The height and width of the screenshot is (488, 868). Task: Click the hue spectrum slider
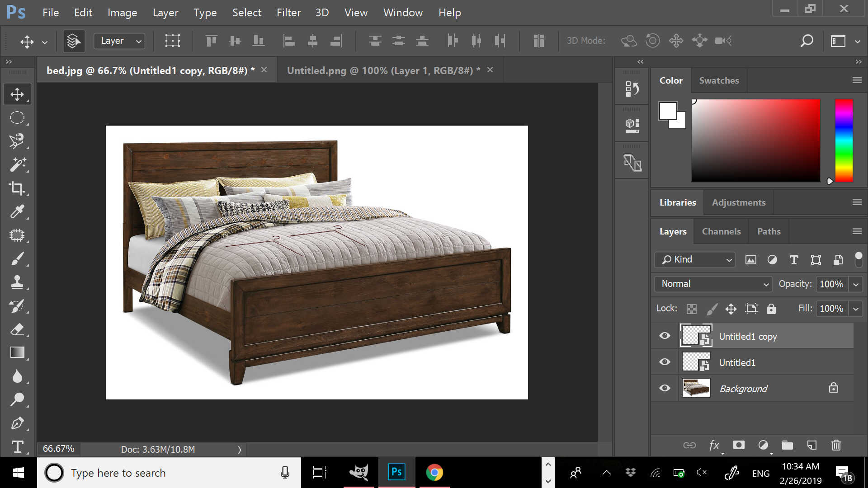click(844, 141)
